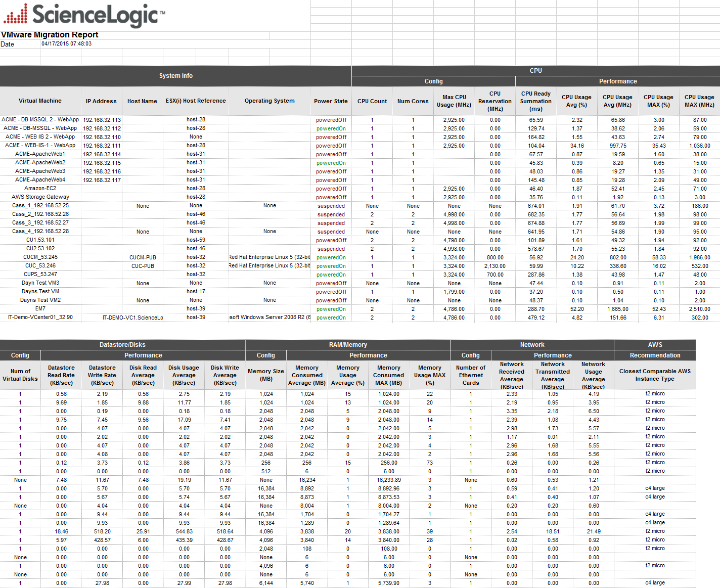Select the ACME-ApacheWeb1 cell

pos(40,154)
